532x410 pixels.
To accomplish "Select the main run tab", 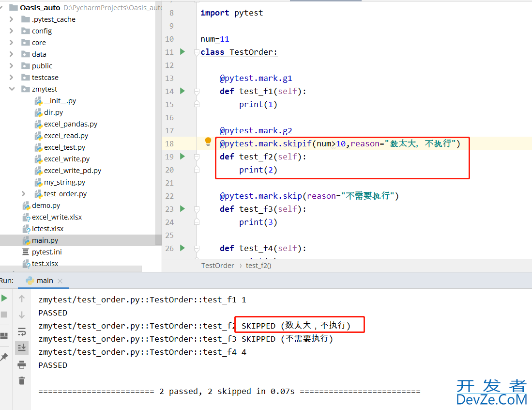I will [45, 281].
